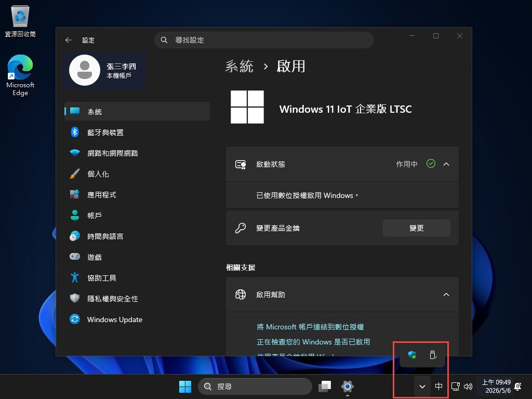Click the 變更 product key button
Image resolution: width=532 pixels, height=399 pixels.
pyautogui.click(x=416, y=228)
